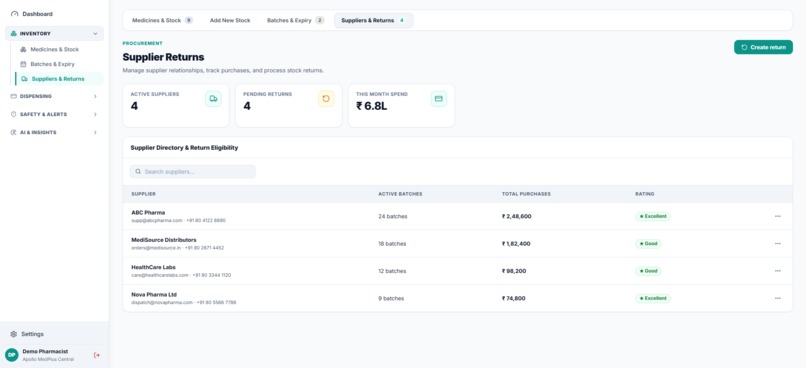Open Batches & Expiry in the sidebar

52,64
